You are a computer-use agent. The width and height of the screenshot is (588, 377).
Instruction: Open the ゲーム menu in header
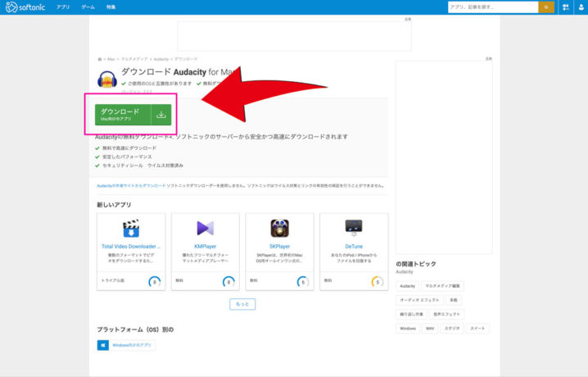pos(88,7)
